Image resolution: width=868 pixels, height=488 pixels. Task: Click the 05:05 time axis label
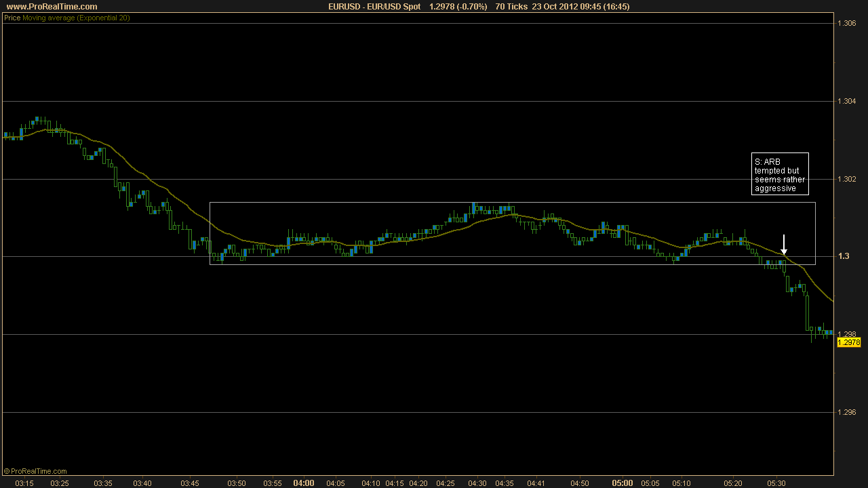[650, 483]
